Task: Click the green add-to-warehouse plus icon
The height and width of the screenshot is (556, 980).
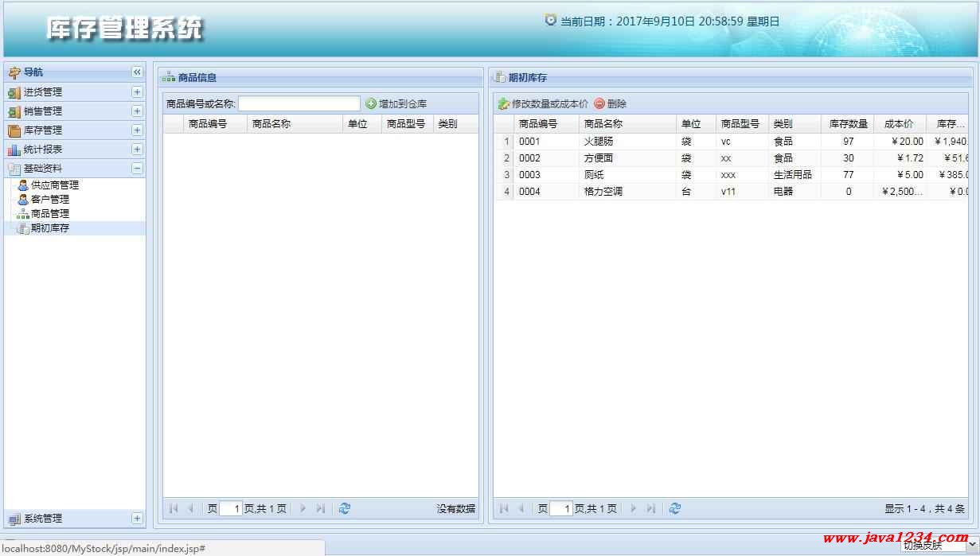Action: [x=371, y=103]
